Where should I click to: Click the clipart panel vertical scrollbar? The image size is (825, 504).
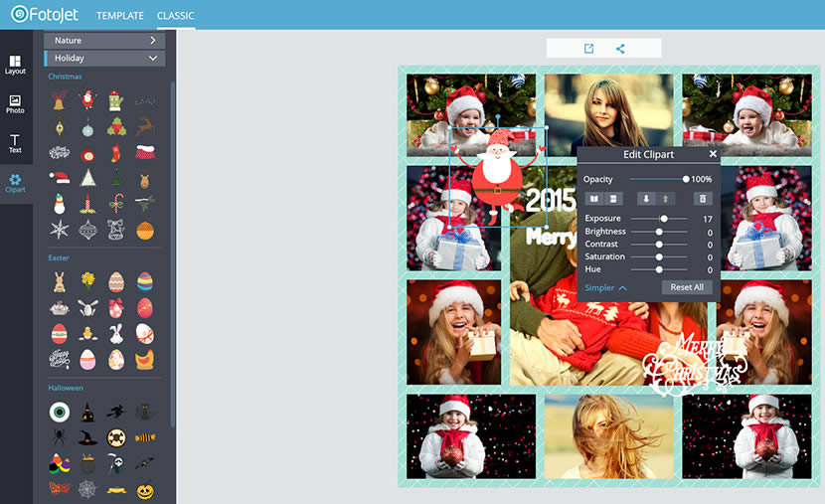(x=172, y=252)
